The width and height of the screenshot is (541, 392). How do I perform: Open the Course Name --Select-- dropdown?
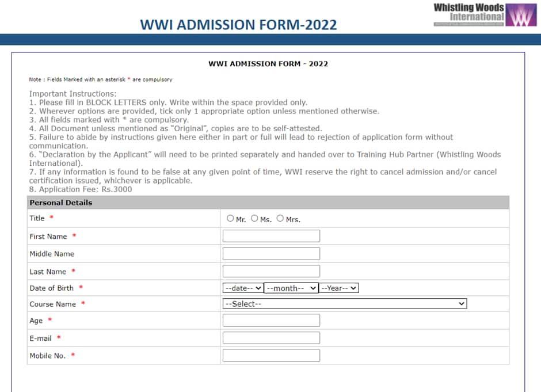(x=344, y=303)
